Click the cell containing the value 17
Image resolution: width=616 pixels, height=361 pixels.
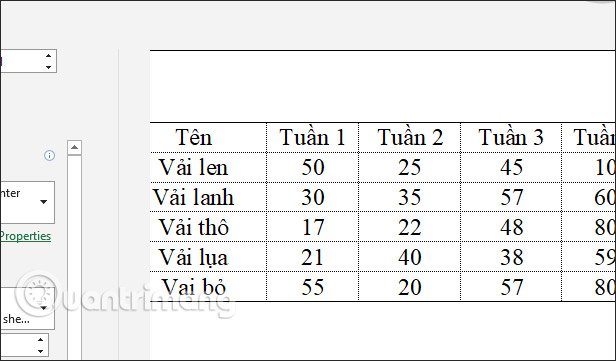312,227
